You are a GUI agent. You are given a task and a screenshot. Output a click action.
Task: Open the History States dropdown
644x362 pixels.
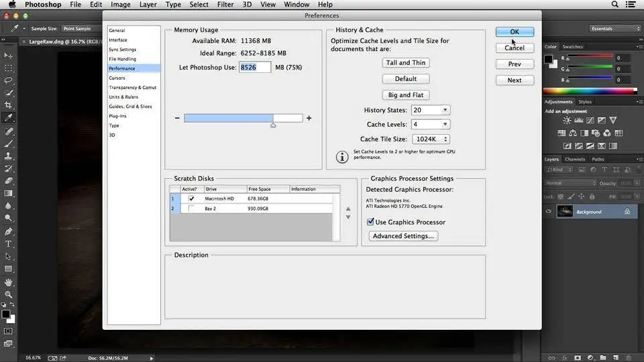(431, 110)
